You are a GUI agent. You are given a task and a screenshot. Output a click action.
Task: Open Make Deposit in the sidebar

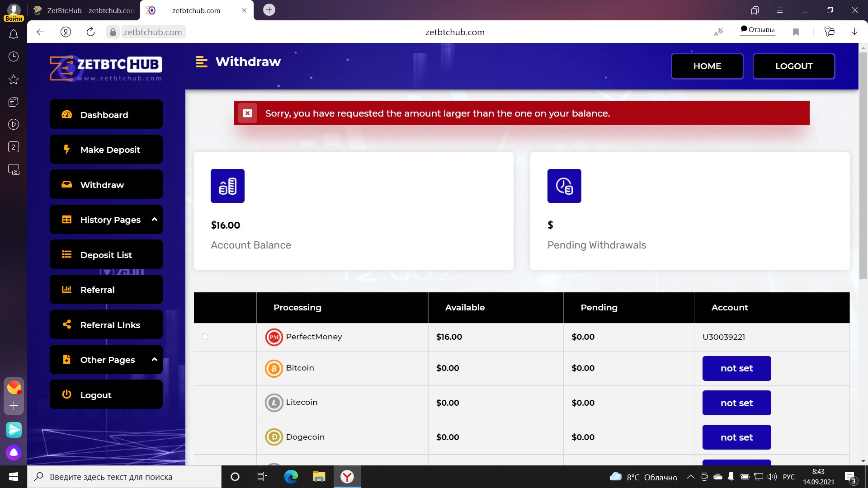click(x=106, y=150)
